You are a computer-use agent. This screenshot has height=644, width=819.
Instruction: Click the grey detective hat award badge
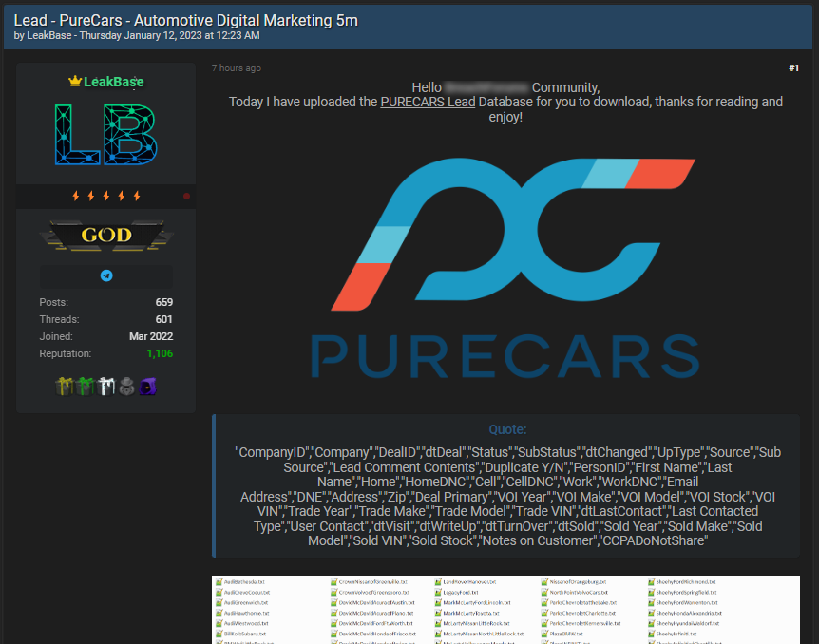pos(126,387)
